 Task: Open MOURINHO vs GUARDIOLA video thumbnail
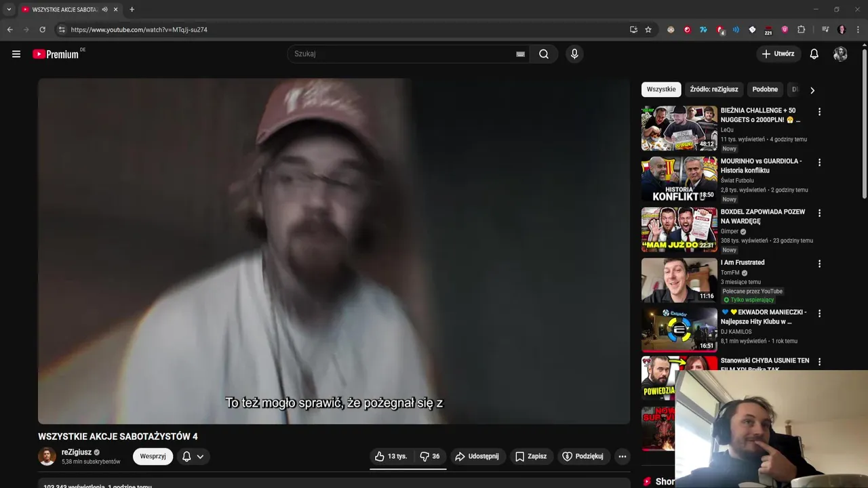click(x=679, y=179)
